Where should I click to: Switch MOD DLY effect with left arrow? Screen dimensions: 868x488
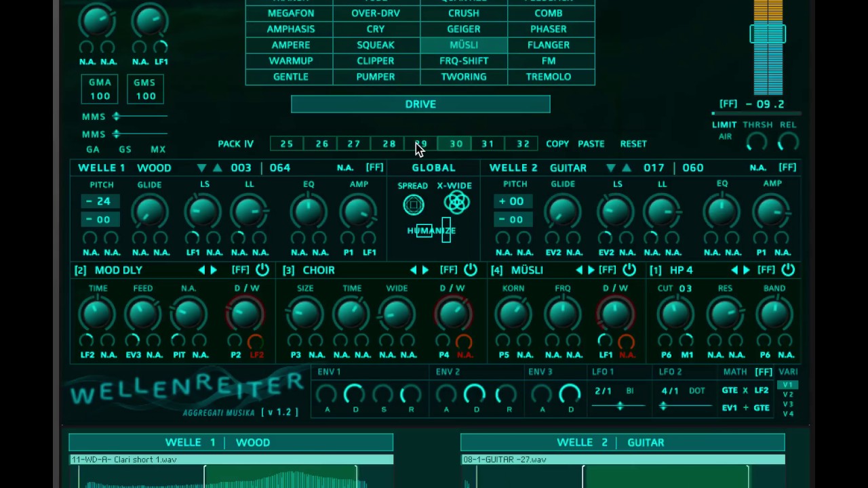tap(201, 270)
